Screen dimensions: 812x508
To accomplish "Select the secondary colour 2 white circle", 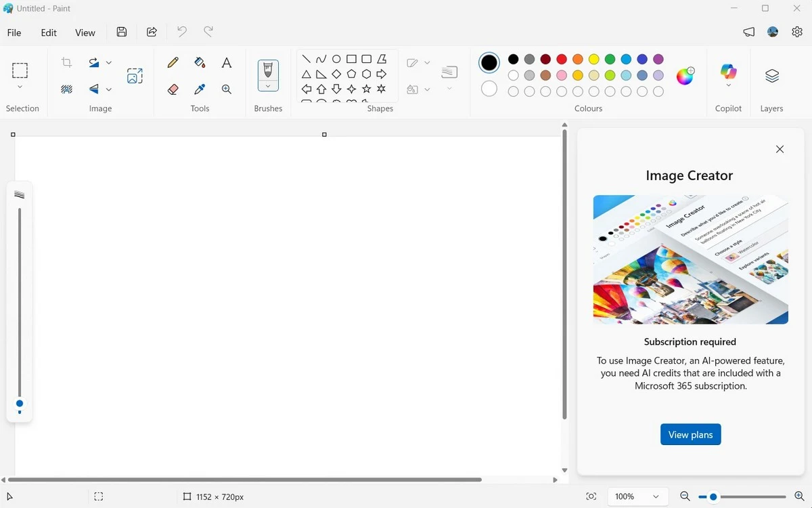I will tap(489, 89).
